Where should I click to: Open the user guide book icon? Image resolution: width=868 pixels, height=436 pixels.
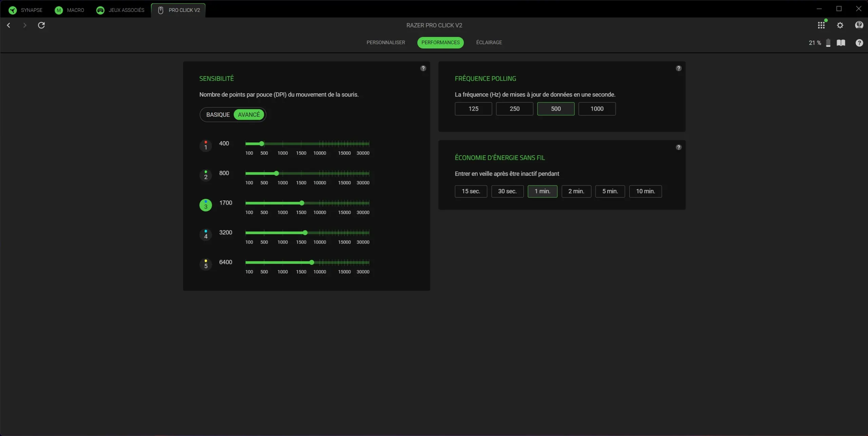tap(841, 43)
